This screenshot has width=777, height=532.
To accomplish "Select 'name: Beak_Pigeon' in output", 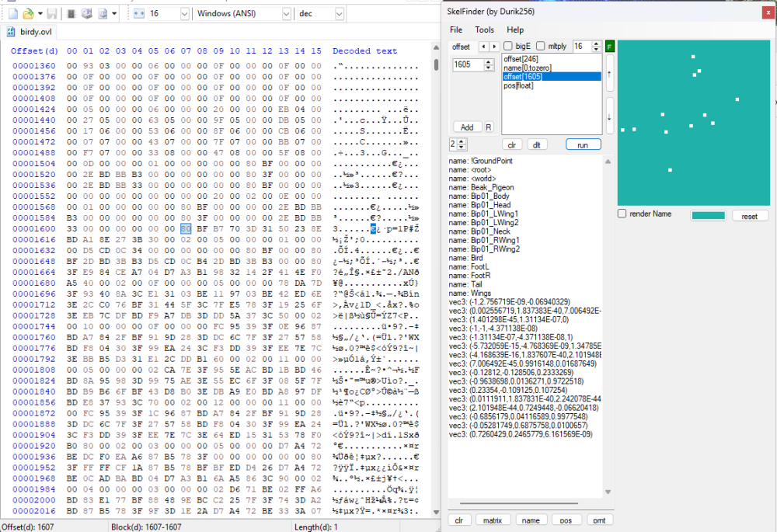I will pos(481,187).
